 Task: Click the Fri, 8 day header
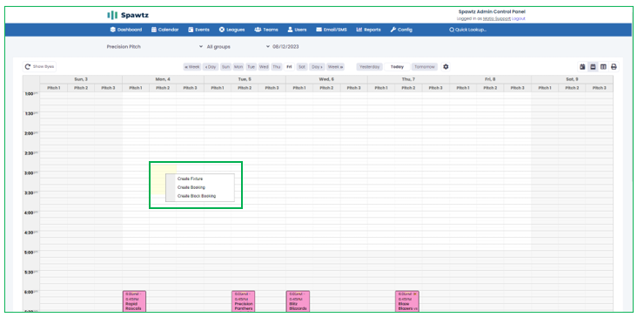[490, 79]
